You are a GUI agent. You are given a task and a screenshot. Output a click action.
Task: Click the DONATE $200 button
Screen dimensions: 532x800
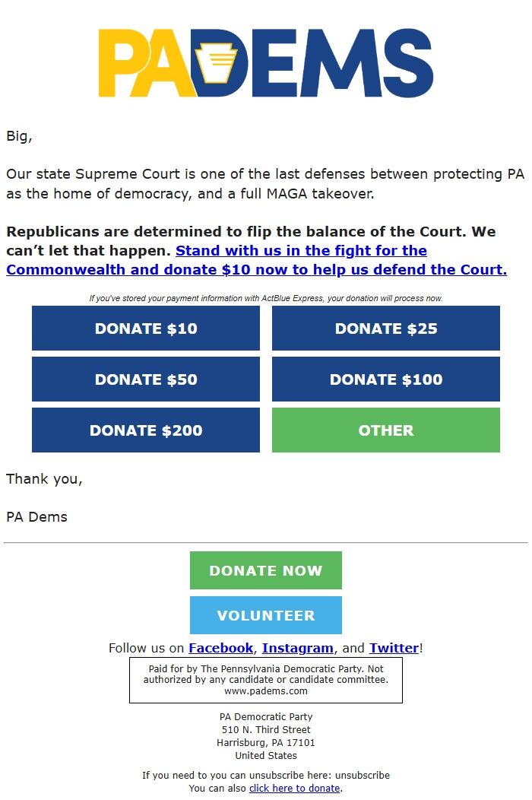[146, 430]
